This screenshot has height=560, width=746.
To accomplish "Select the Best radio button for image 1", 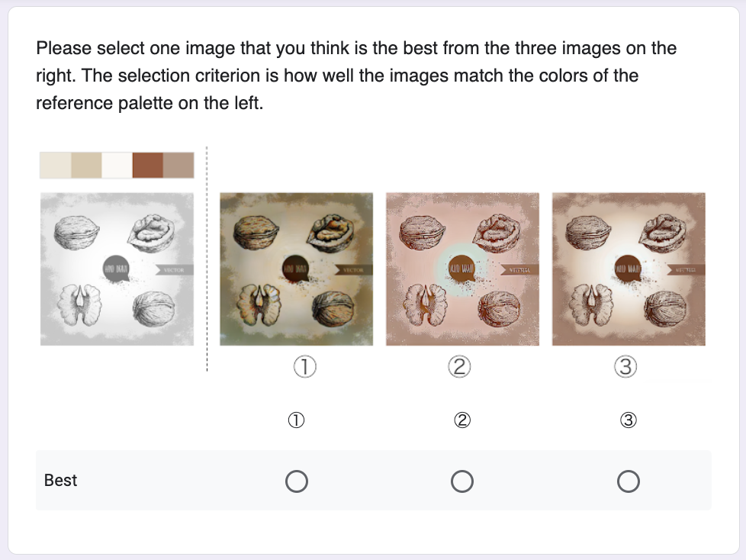I will pyautogui.click(x=296, y=481).
